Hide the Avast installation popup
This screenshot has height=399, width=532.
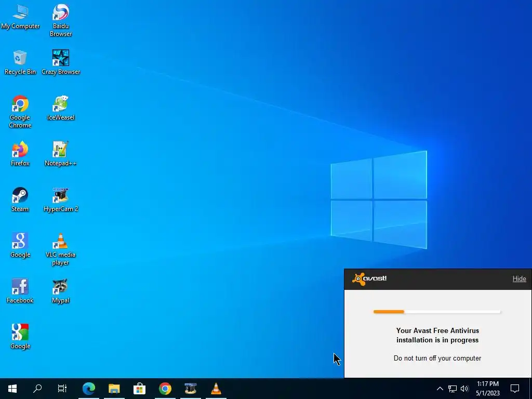pos(519,279)
